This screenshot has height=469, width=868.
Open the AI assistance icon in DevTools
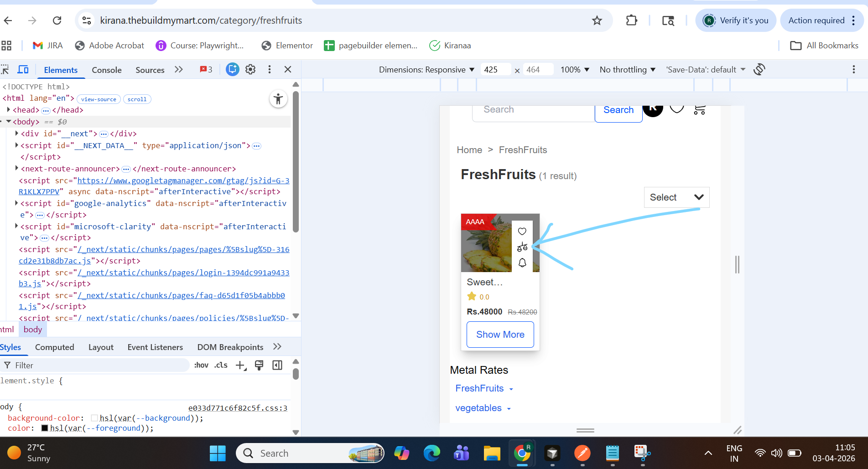[x=233, y=69]
